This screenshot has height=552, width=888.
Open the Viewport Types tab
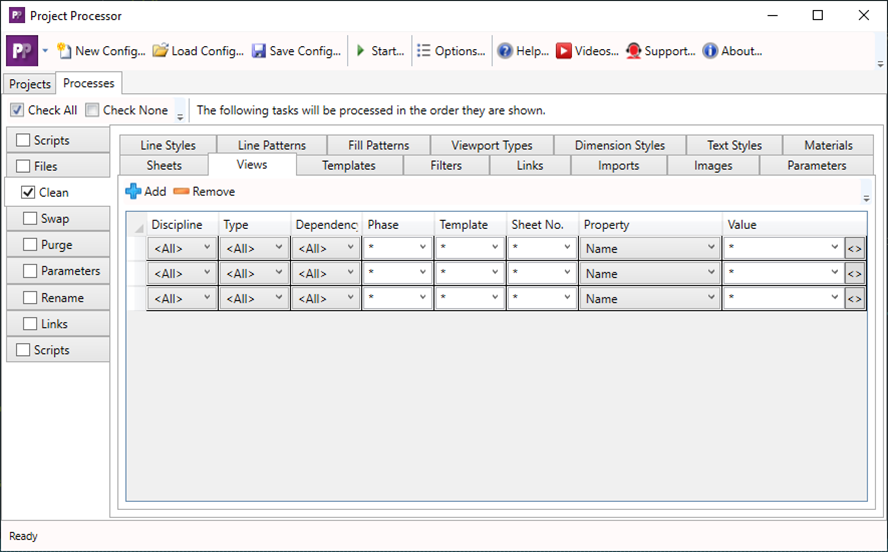pyautogui.click(x=492, y=146)
